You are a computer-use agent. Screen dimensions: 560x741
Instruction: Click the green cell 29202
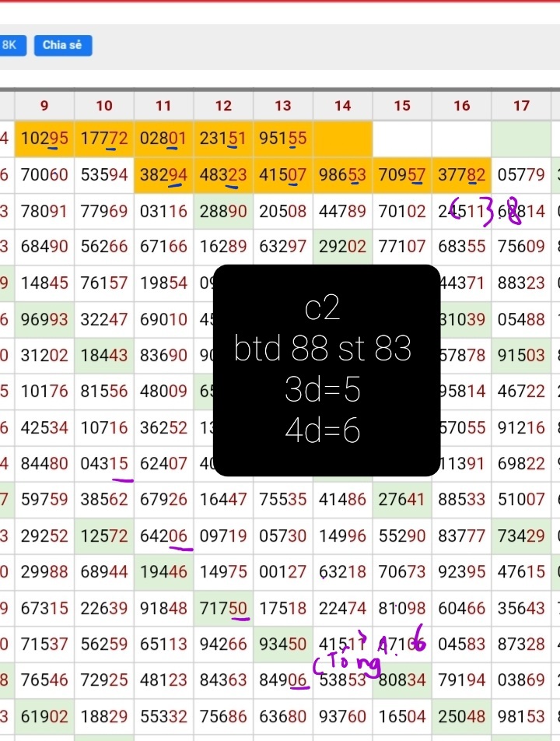point(342,248)
